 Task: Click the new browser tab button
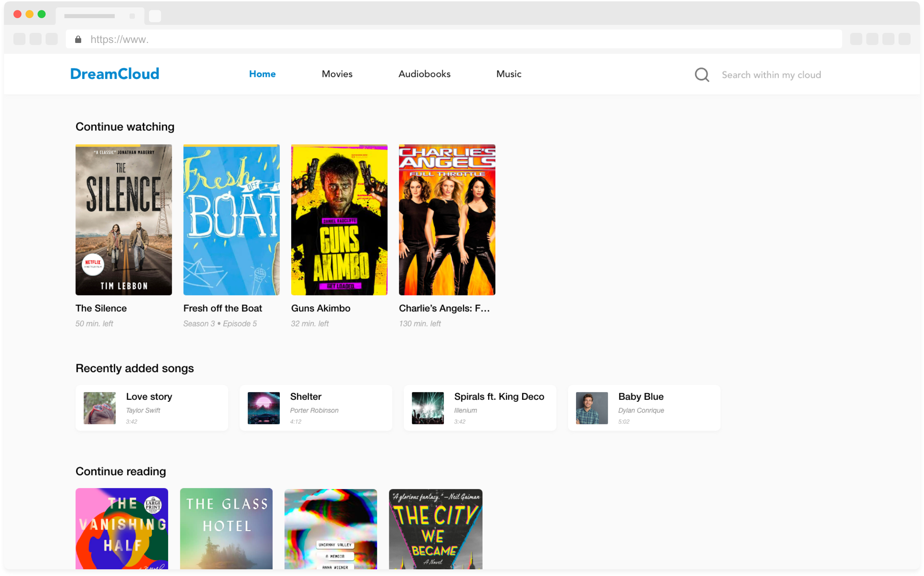tap(155, 16)
